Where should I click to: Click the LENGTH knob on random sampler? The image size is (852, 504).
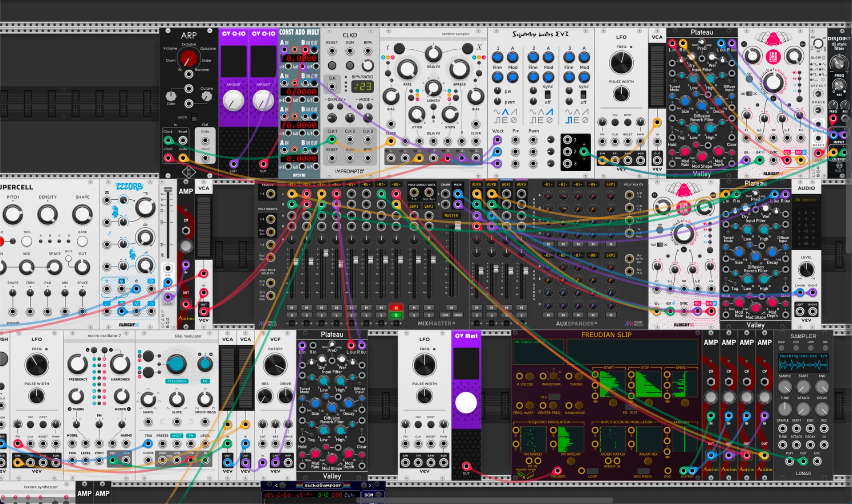click(x=434, y=88)
